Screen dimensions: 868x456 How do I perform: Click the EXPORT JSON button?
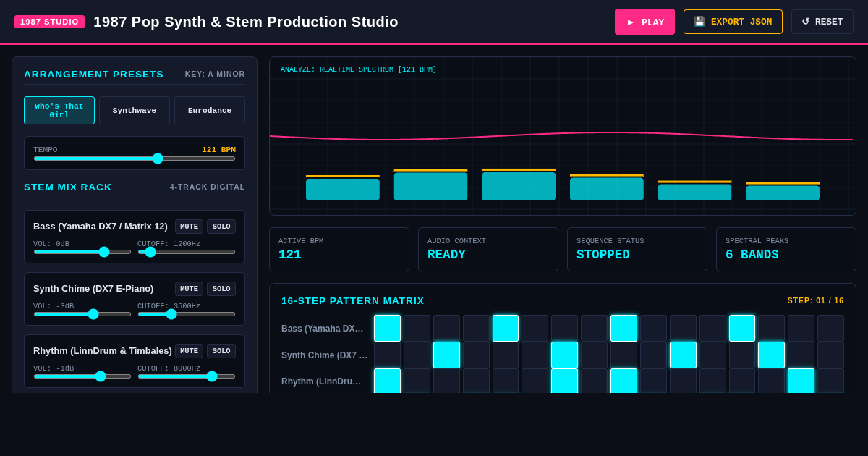point(733,22)
